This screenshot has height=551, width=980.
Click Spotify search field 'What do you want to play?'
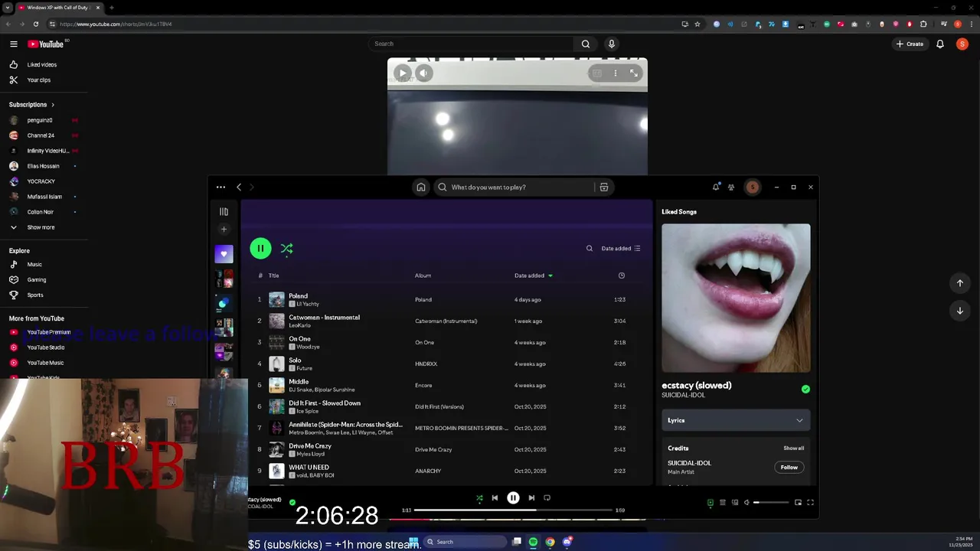click(514, 187)
